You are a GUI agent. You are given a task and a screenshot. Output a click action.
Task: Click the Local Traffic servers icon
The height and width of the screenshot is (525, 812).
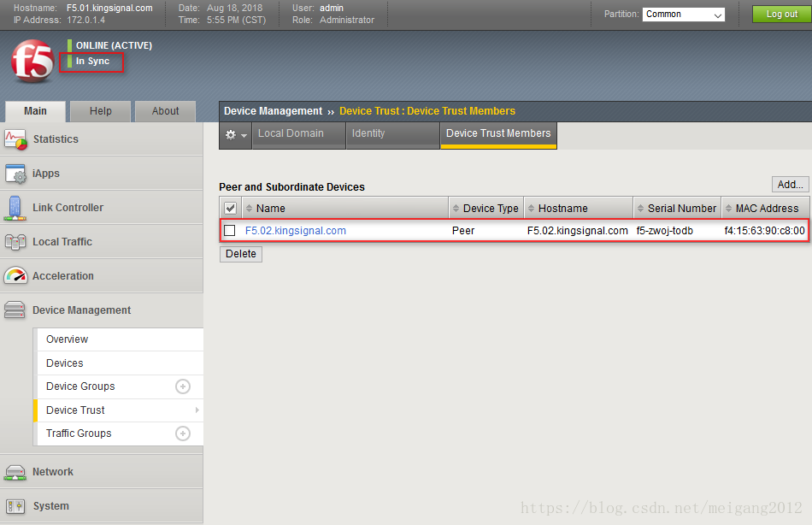[x=15, y=242]
